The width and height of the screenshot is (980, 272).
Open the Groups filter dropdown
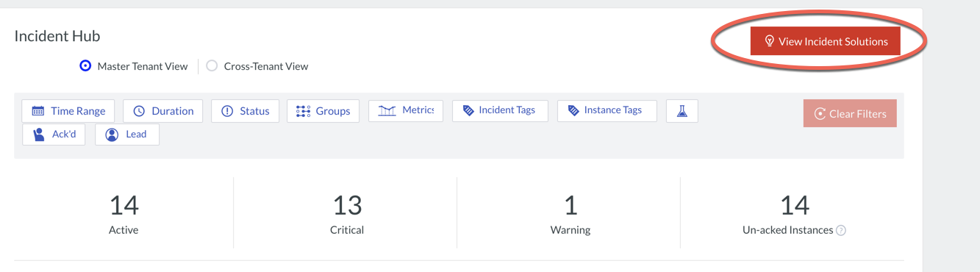coord(323,111)
